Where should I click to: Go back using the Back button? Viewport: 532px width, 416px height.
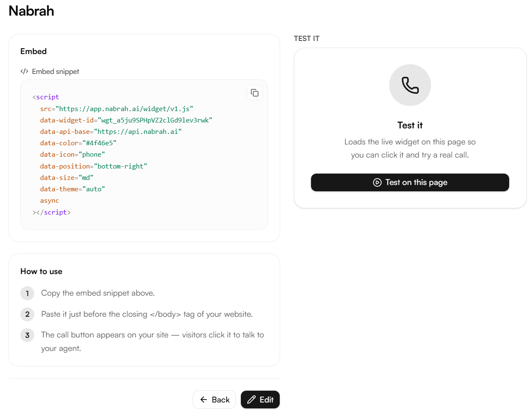click(214, 400)
